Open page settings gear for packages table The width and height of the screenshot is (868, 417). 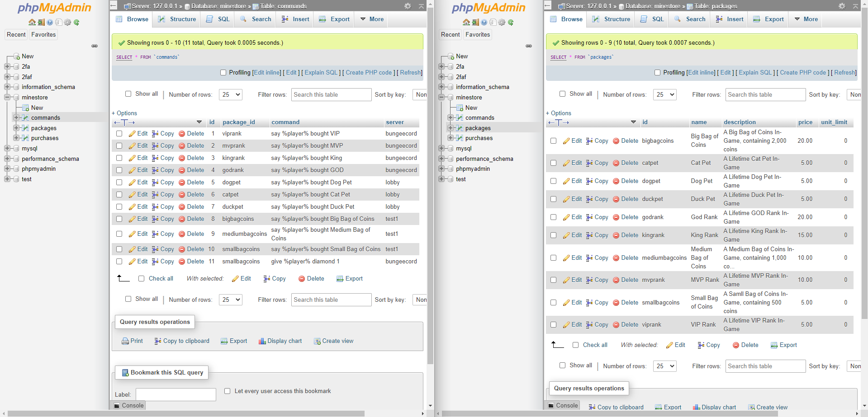click(x=842, y=6)
